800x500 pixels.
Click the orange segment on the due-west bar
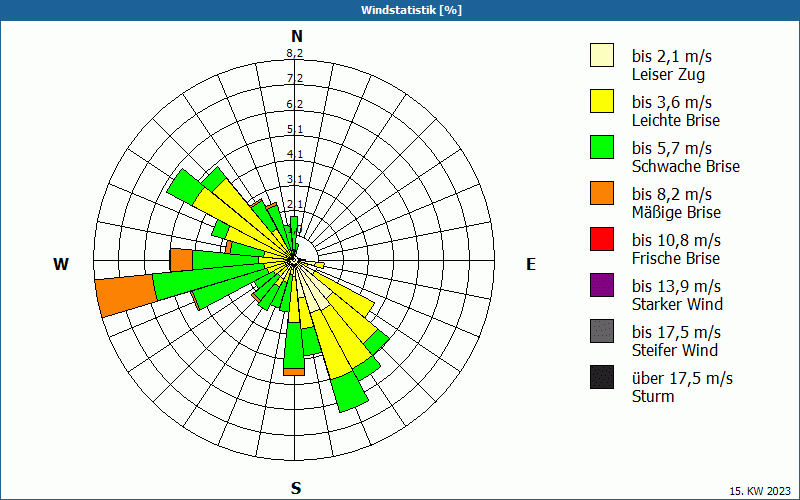(181, 260)
